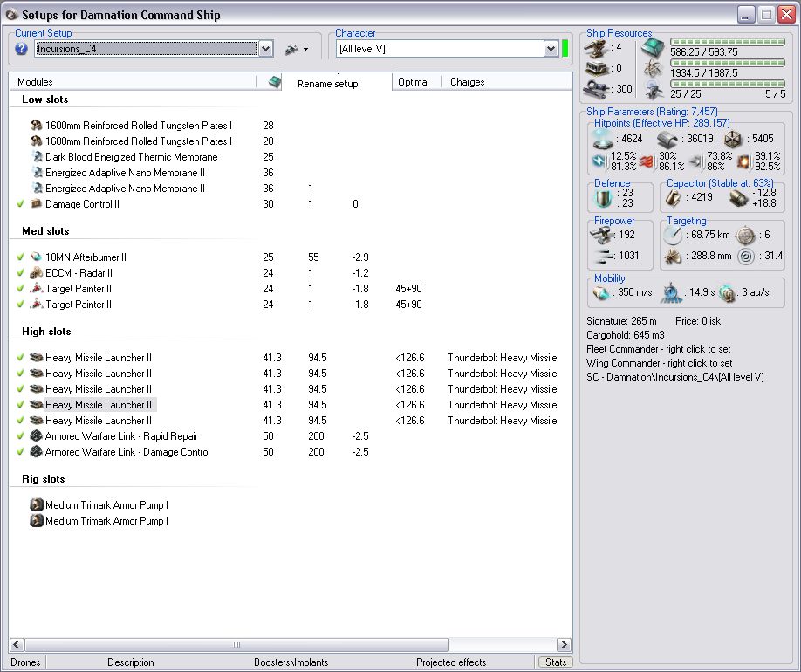The width and height of the screenshot is (801, 672).
Task: Click the horizontal scrollbar right arrow
Action: pyautogui.click(x=564, y=644)
